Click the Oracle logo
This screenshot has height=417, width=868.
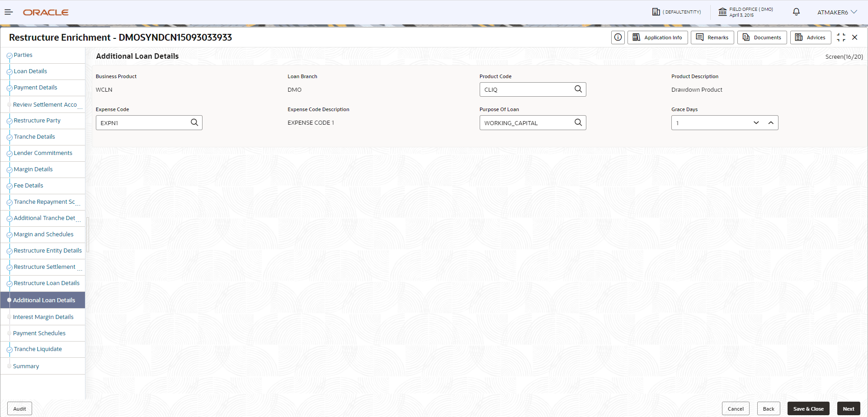click(x=46, y=12)
